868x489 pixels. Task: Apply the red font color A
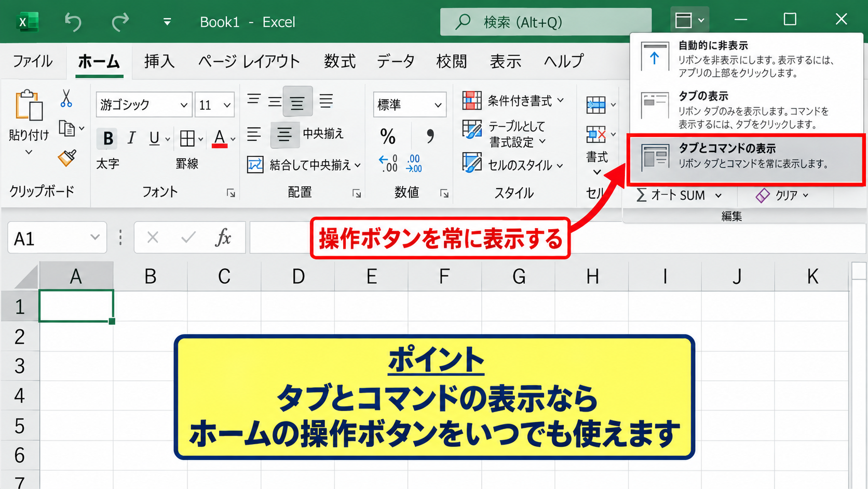coord(220,138)
